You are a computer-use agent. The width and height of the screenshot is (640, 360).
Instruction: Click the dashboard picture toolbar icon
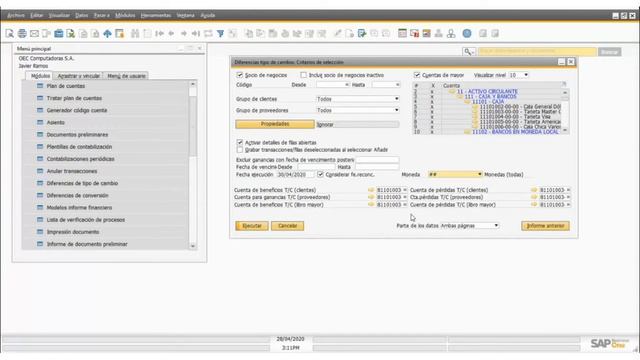pos(427,33)
